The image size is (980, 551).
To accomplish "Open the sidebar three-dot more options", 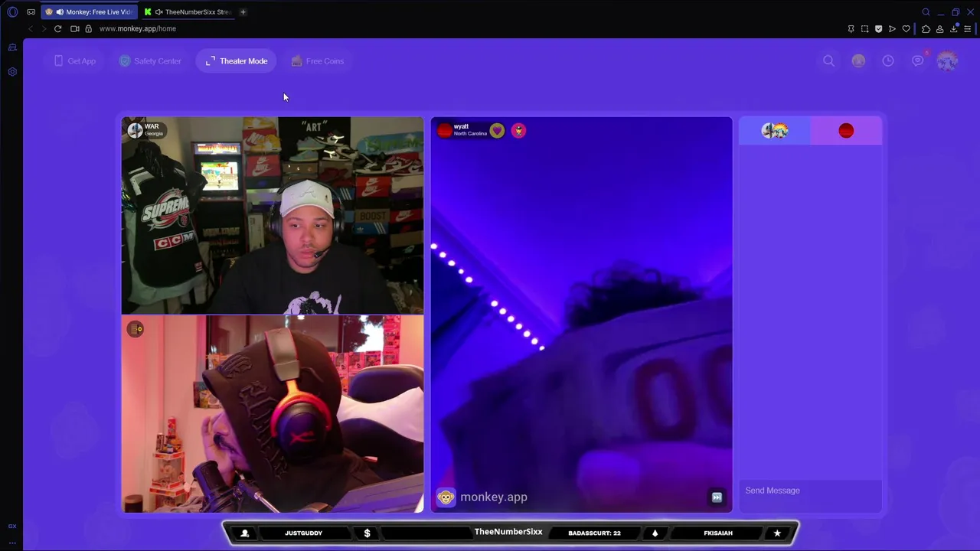I will (12, 543).
